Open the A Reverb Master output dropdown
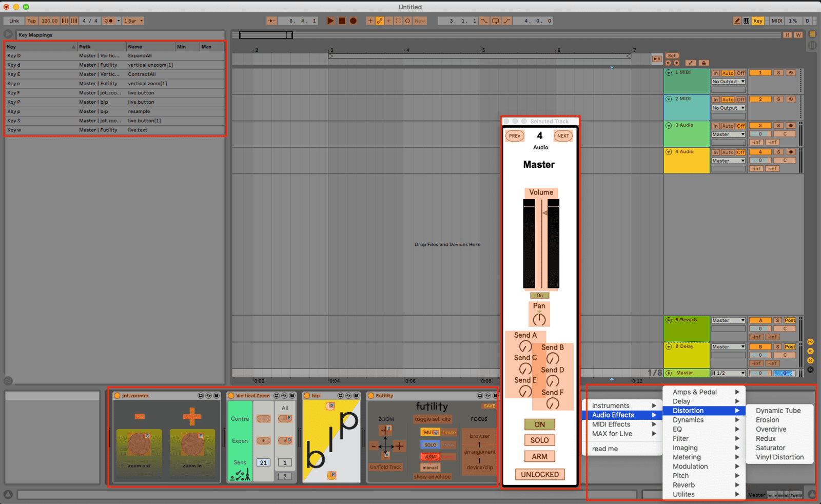Viewport: 821px width, 504px height. coord(728,320)
